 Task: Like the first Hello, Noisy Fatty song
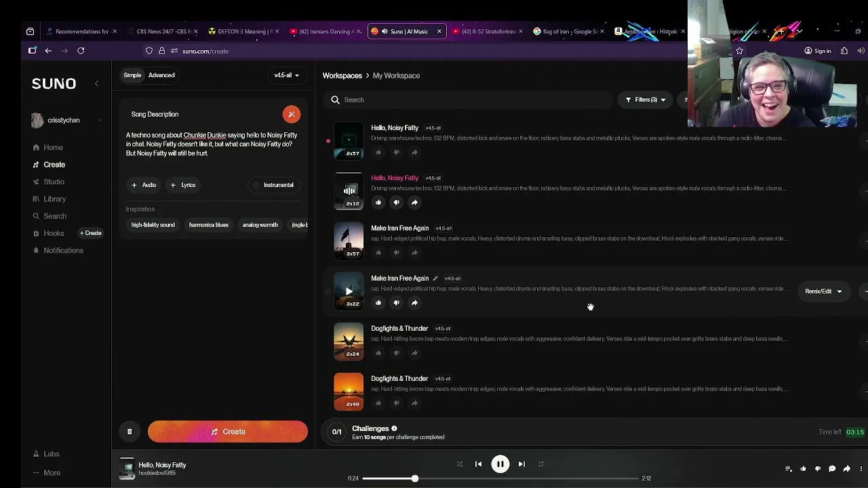click(378, 152)
